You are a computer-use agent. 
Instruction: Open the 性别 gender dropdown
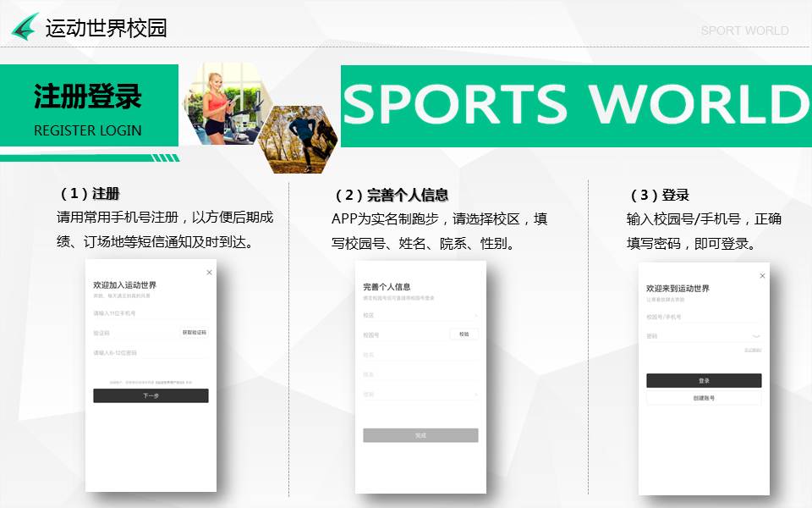475,395
